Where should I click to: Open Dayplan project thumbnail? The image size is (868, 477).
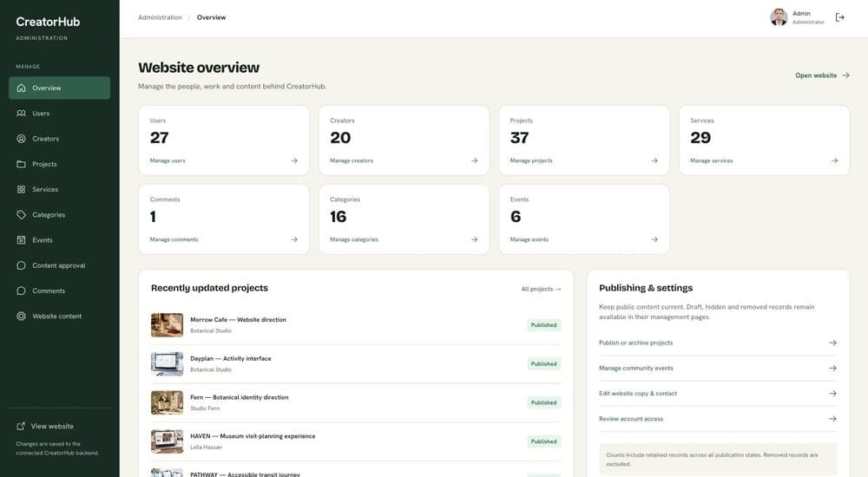click(x=168, y=363)
